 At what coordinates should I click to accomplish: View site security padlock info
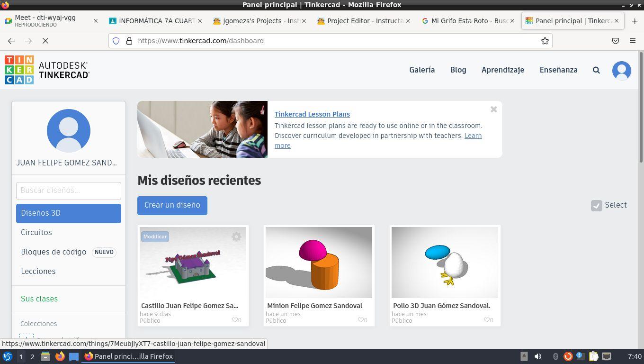click(x=129, y=41)
